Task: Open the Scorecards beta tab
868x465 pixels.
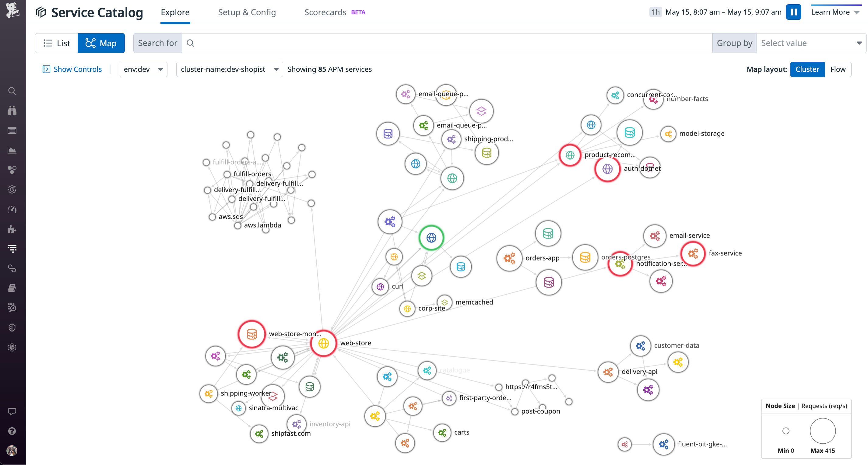Action: pyautogui.click(x=325, y=12)
